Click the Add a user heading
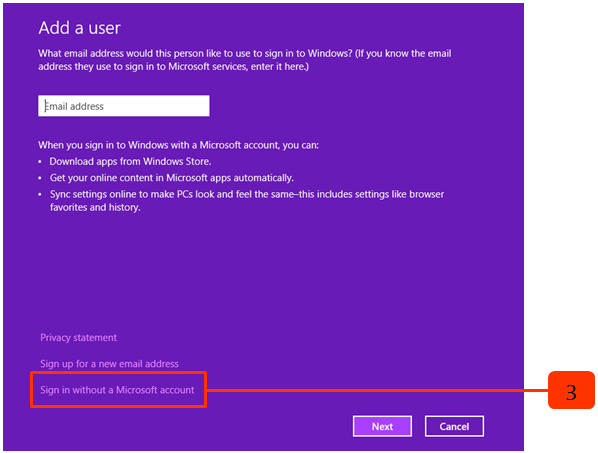598x453 pixels. click(79, 28)
